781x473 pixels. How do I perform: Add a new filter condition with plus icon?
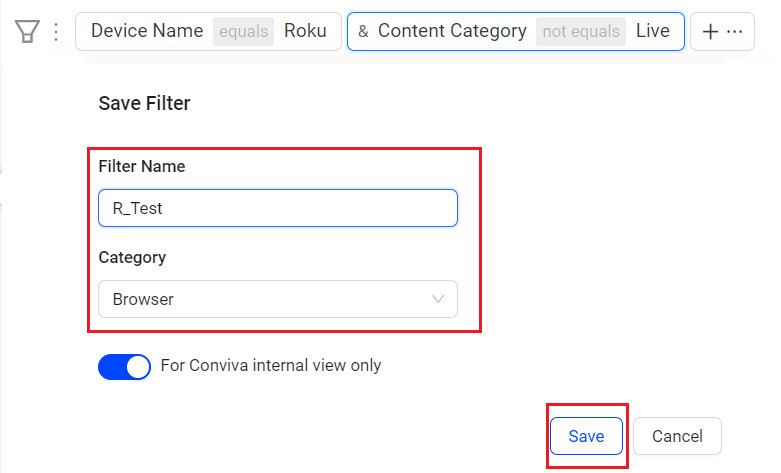pyautogui.click(x=710, y=31)
